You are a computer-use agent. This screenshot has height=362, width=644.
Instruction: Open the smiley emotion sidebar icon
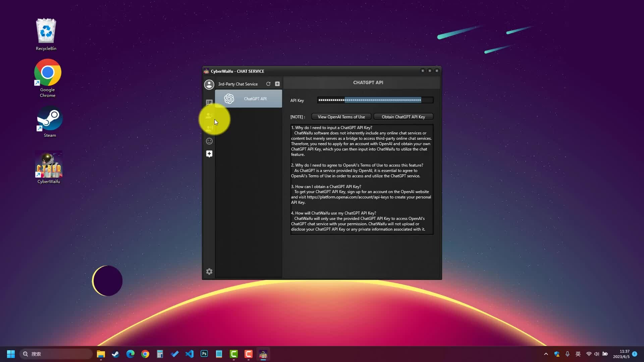coord(209,141)
